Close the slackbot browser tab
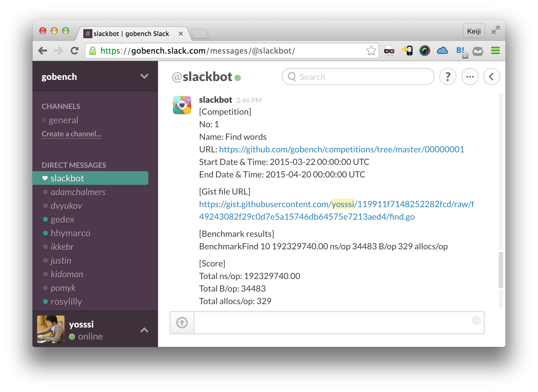Image resolution: width=538 pixels, height=392 pixels. [181, 34]
